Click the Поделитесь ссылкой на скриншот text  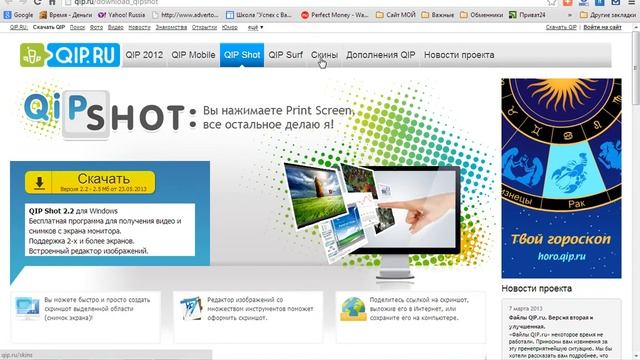click(x=419, y=309)
